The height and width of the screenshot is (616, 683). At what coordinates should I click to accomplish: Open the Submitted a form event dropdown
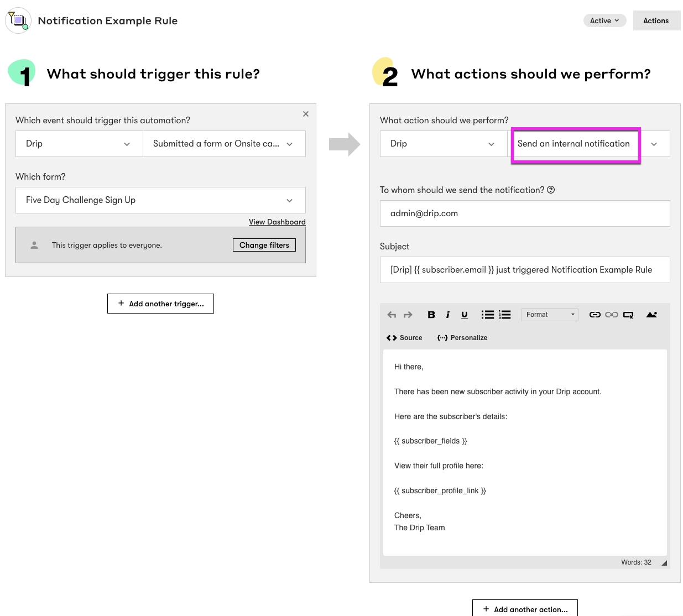click(224, 144)
